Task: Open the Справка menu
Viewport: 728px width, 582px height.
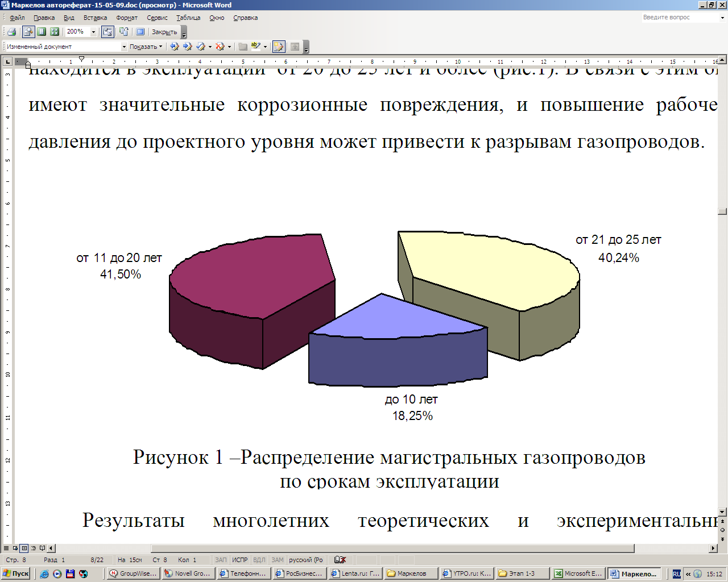Action: [x=245, y=18]
